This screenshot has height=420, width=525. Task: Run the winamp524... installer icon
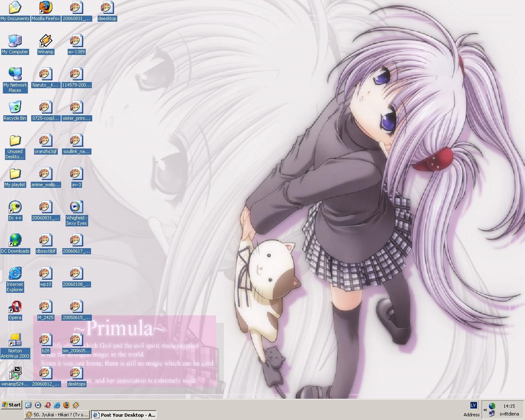(x=15, y=377)
